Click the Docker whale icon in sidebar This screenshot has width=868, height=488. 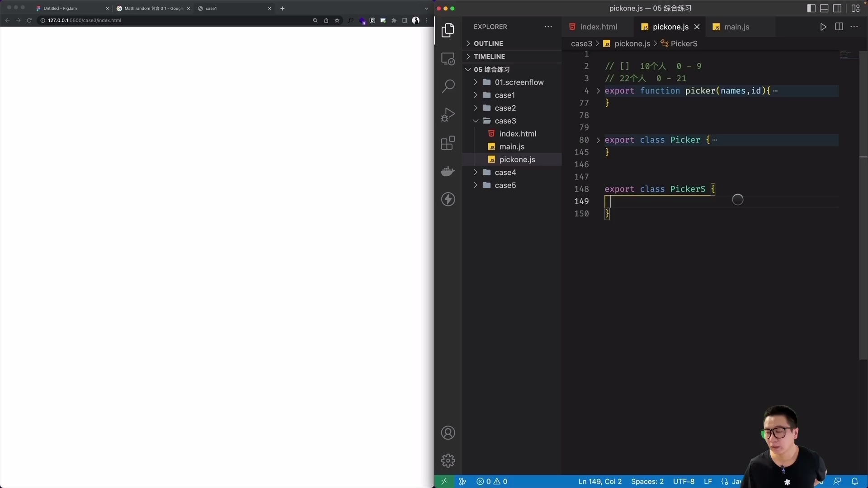tap(448, 171)
